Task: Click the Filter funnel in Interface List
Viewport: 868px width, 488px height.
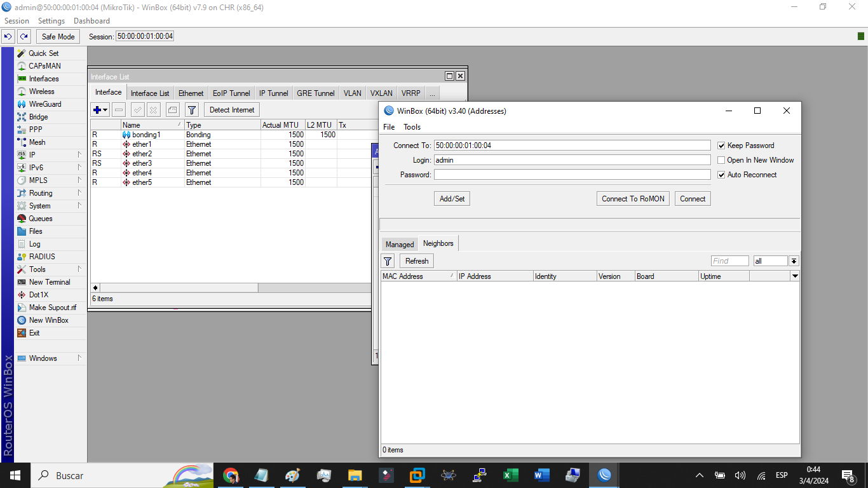Action: point(192,110)
